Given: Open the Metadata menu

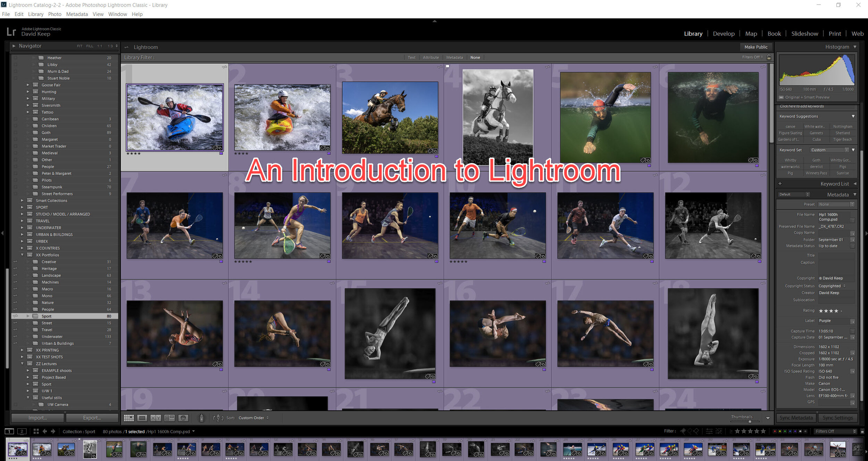Looking at the screenshot, I should coord(77,14).
